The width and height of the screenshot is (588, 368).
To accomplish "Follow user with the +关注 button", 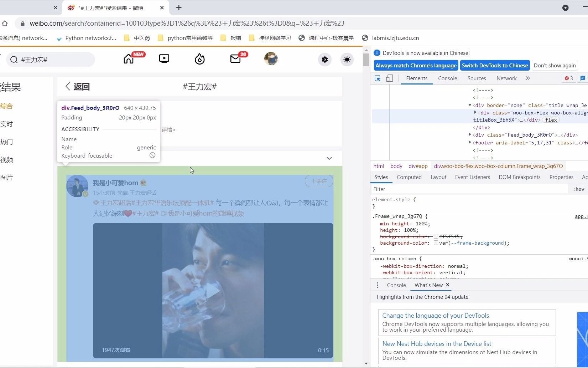I will [x=319, y=181].
